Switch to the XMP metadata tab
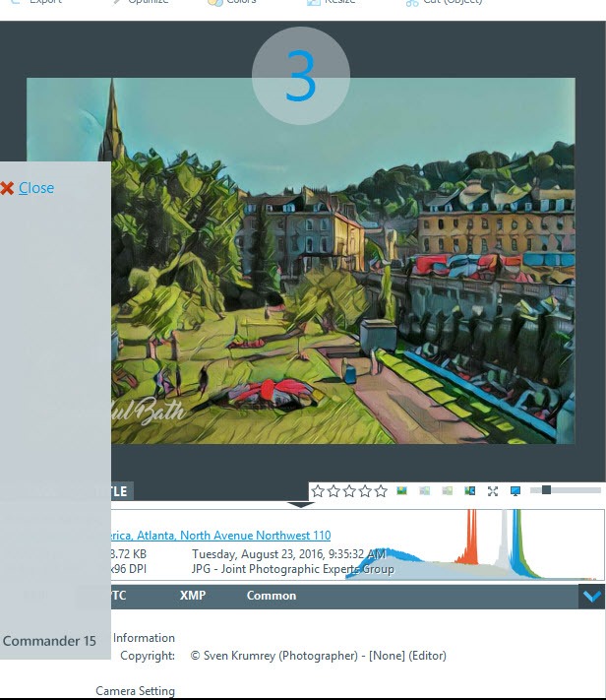 pos(193,596)
